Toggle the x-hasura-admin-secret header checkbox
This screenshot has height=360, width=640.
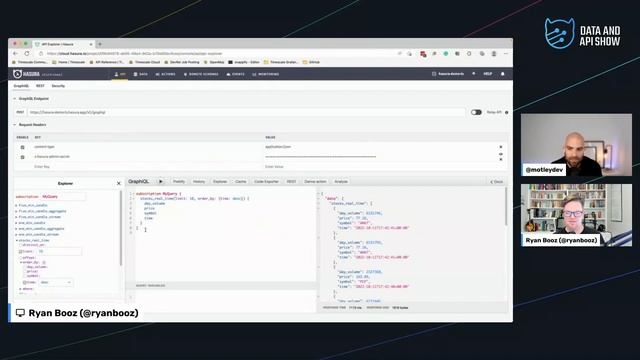22,157
